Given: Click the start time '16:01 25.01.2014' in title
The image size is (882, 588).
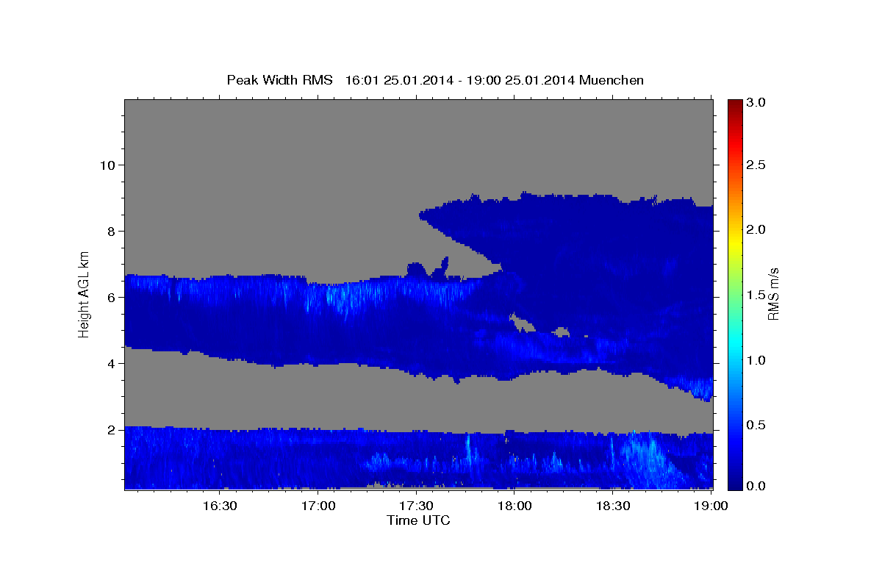Looking at the screenshot, I should coord(398,80).
